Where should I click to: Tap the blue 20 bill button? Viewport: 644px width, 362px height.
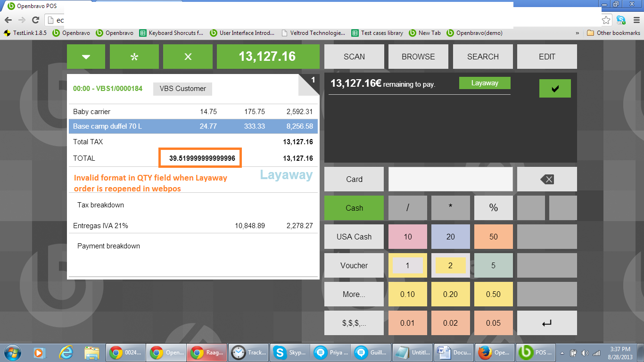pos(451,237)
